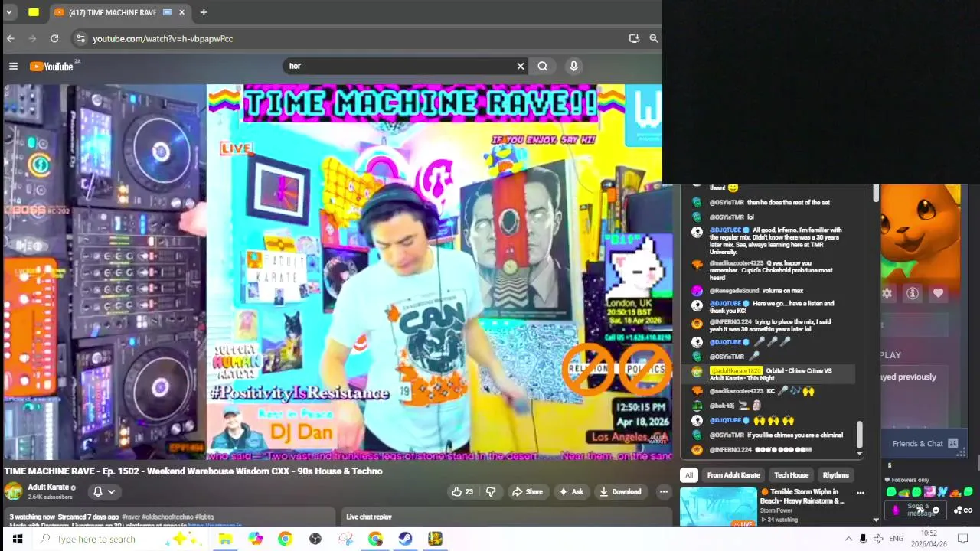The image size is (980, 551).
Task: Open the Adult Karate channel avatar
Action: [x=13, y=491]
